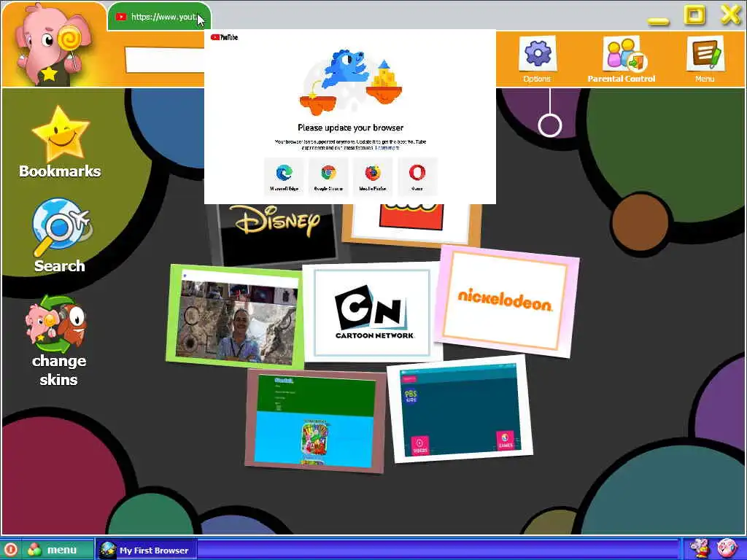Click the change skins icon
747x560 pixels.
[57, 324]
